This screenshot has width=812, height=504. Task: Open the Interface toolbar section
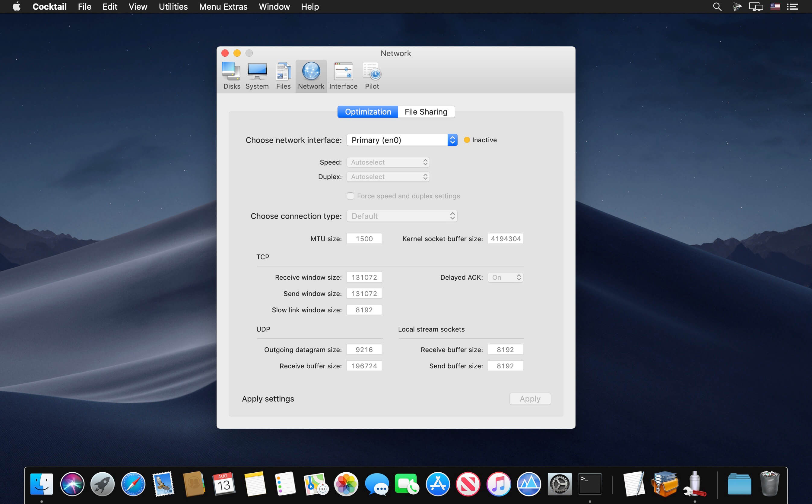(x=343, y=76)
